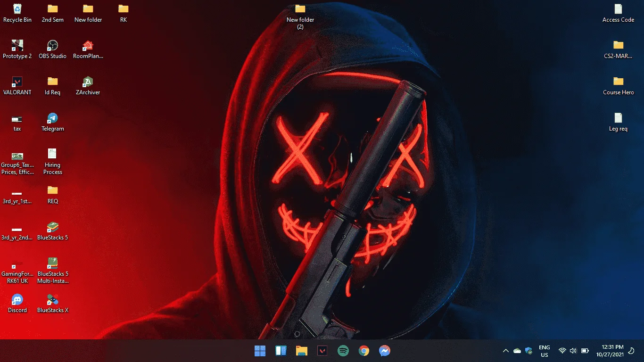Open OneDrive cloud icon in tray
Viewport: 644px width, 362px height.
pyautogui.click(x=517, y=351)
